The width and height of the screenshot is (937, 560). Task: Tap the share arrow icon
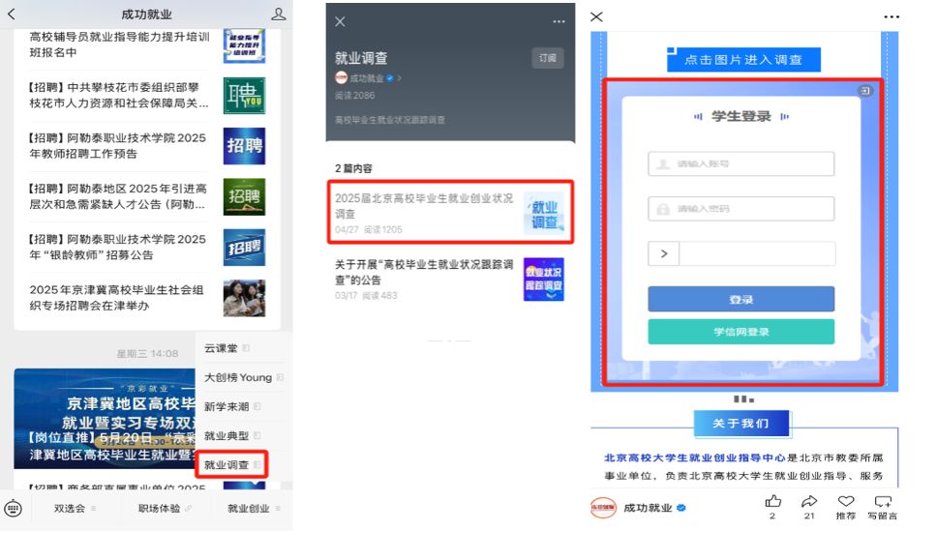click(x=809, y=501)
